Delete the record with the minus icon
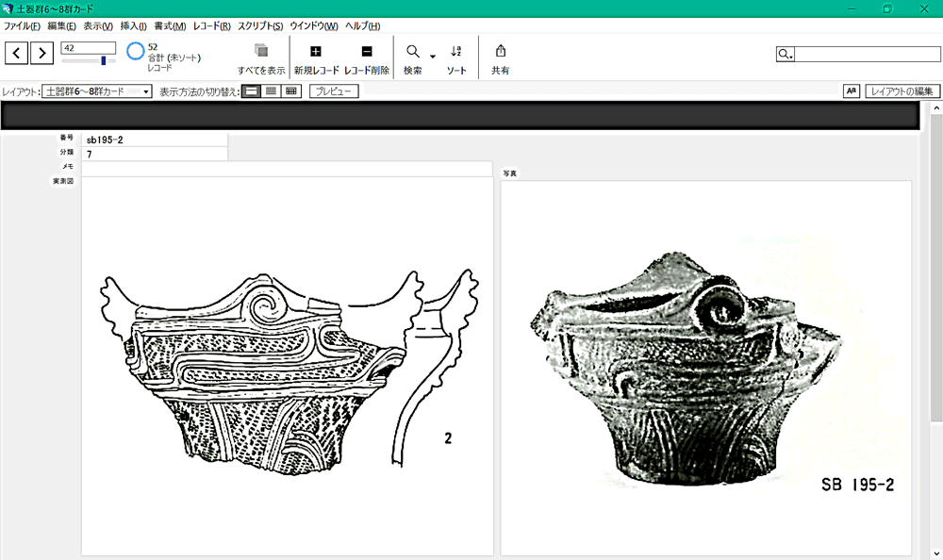The height and width of the screenshot is (560, 943). [367, 52]
